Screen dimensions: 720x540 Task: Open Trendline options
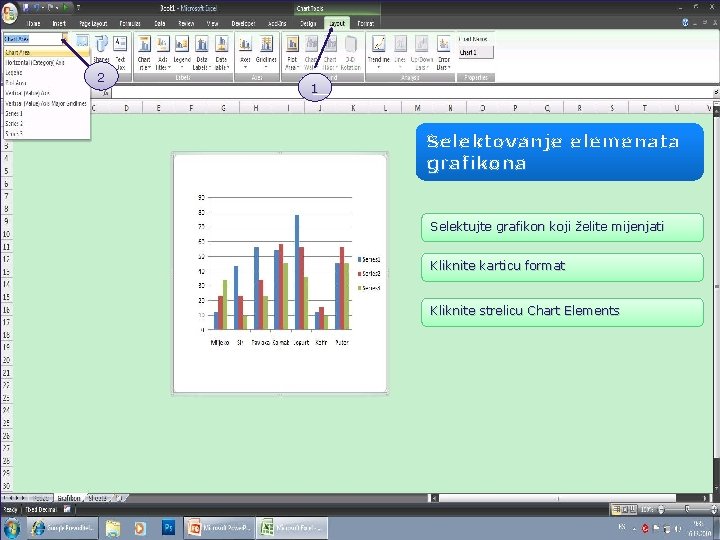click(x=378, y=52)
